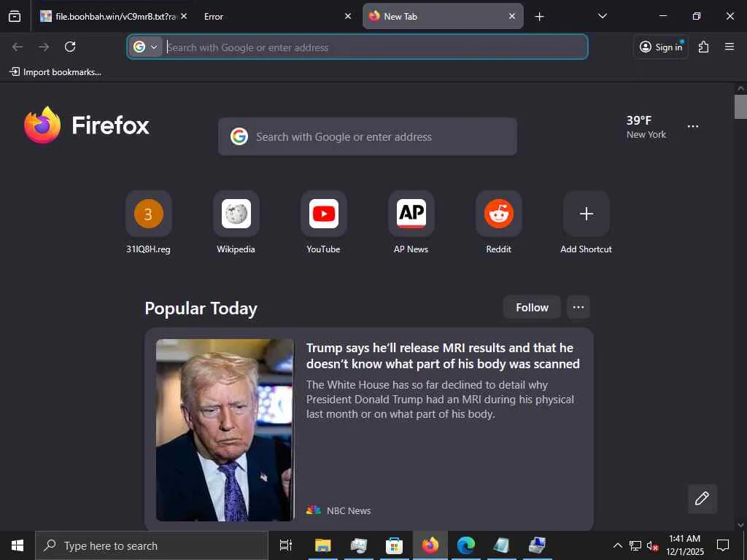Open the search engine selector dropdown
The height and width of the screenshot is (560, 747).
pos(145,47)
